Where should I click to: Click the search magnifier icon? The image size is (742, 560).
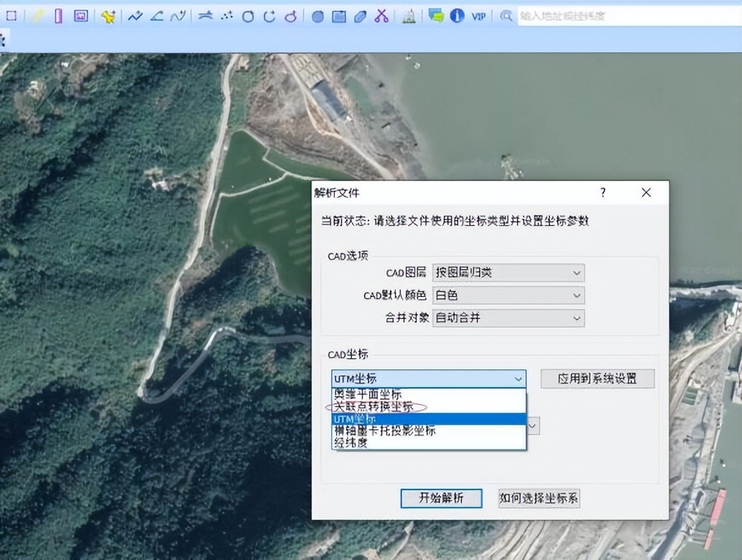point(505,17)
